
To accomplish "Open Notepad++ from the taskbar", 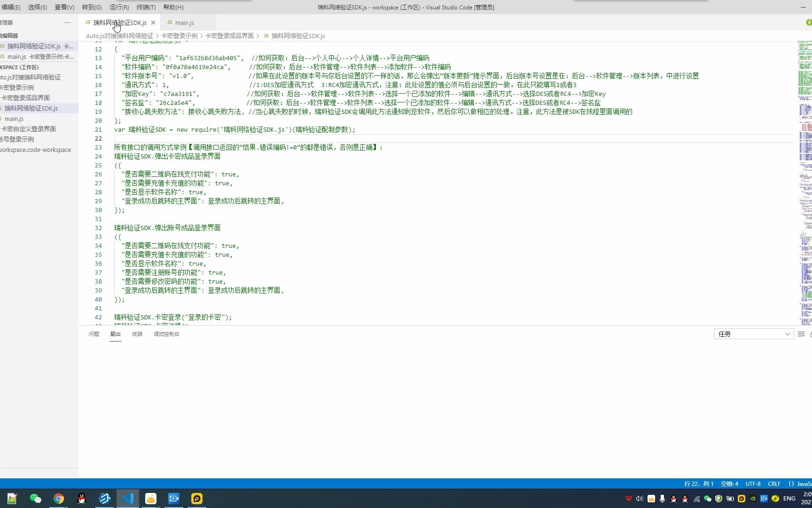I will (x=12, y=499).
